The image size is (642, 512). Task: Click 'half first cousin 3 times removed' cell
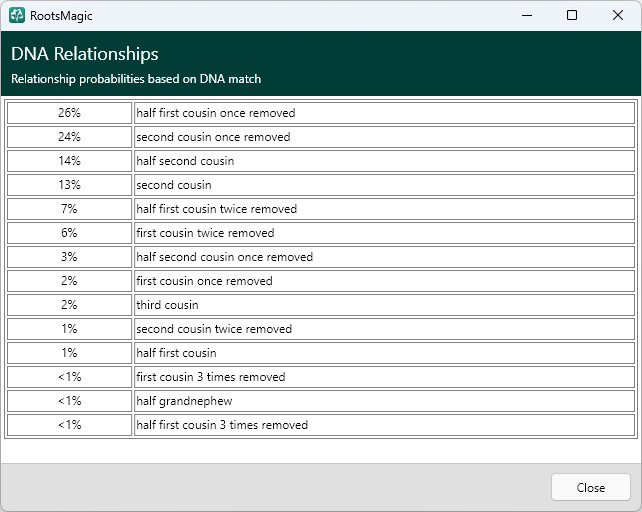(x=384, y=425)
